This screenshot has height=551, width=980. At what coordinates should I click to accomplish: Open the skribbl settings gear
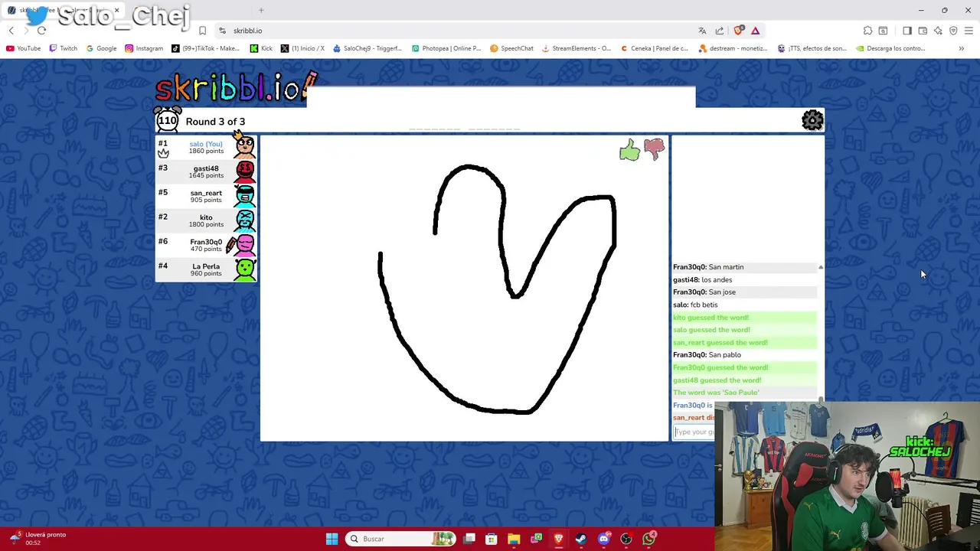(x=812, y=120)
